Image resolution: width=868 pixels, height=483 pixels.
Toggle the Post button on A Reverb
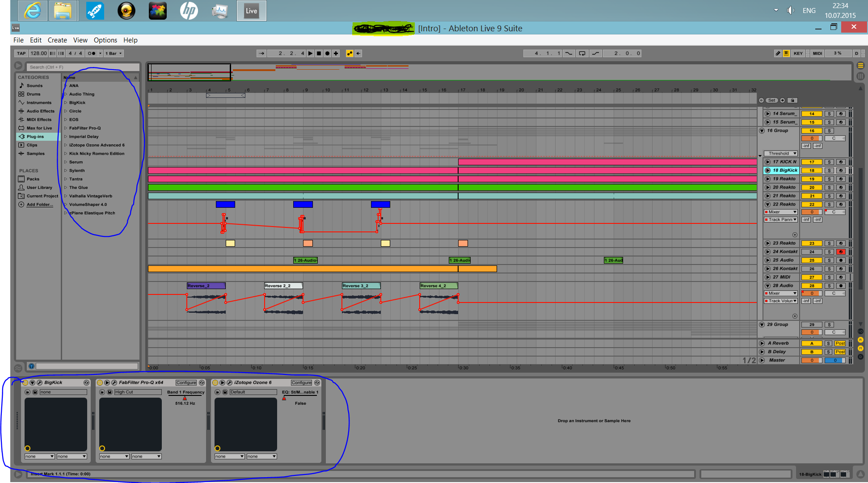(840, 343)
